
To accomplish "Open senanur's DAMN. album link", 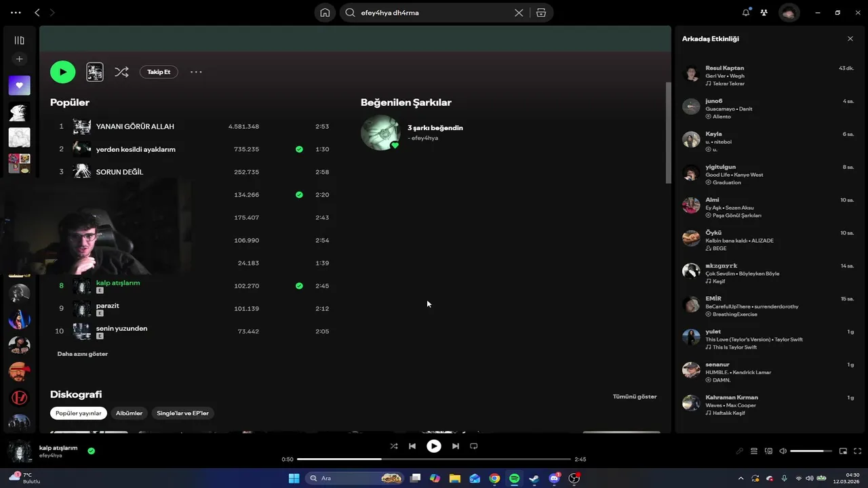I will click(722, 380).
